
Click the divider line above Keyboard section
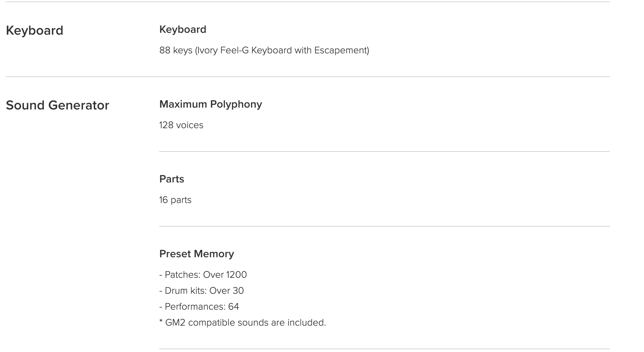point(308,2)
